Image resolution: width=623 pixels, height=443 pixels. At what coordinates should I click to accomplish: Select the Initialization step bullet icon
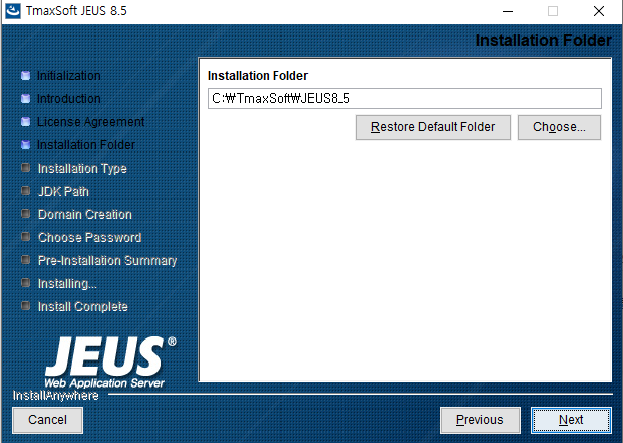[25, 75]
